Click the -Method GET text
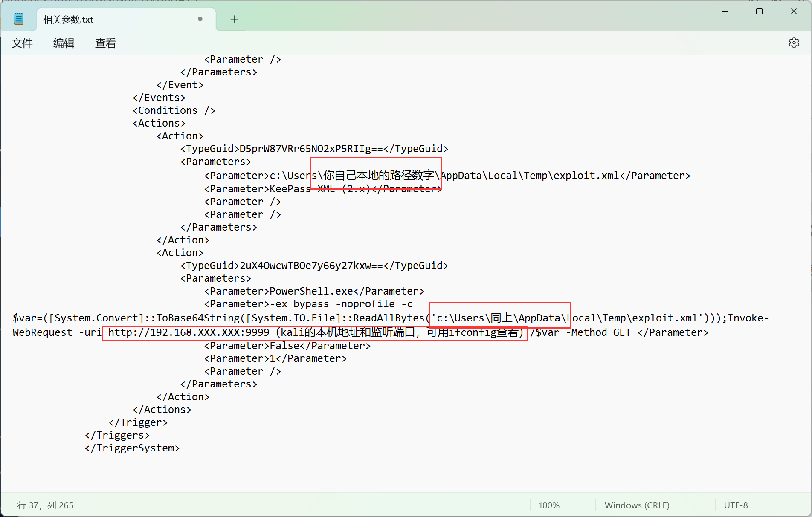The image size is (812, 517). tap(598, 332)
